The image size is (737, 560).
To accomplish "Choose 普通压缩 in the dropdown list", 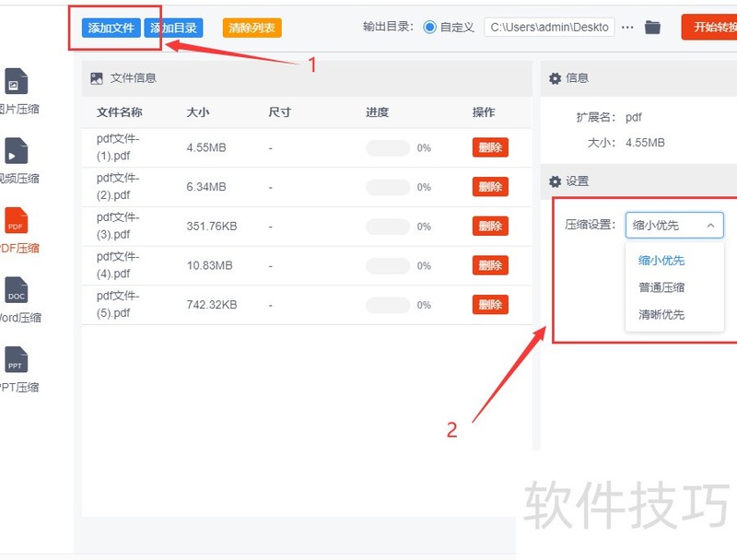I will click(661, 287).
